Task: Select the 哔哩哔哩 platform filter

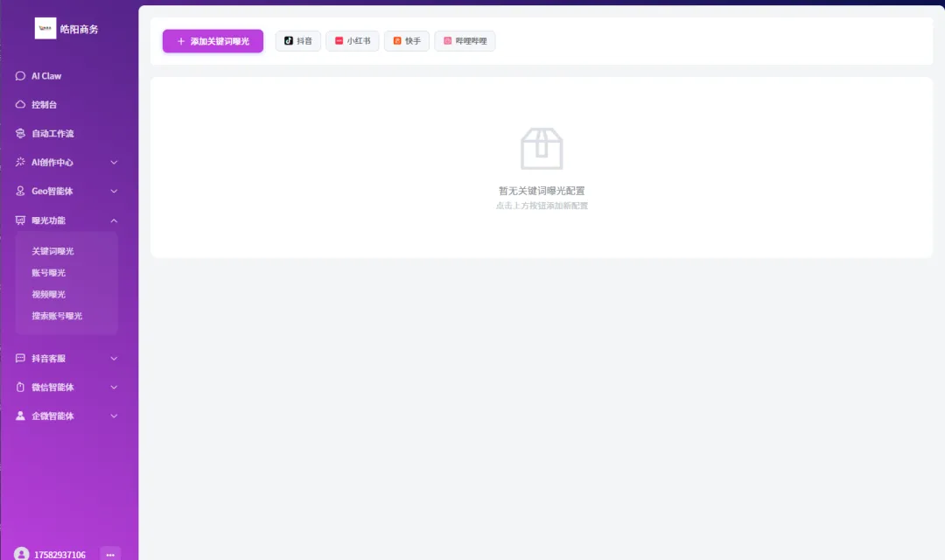Action: [465, 40]
